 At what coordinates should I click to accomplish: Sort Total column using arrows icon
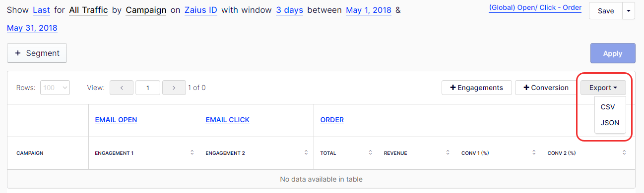[371, 153]
